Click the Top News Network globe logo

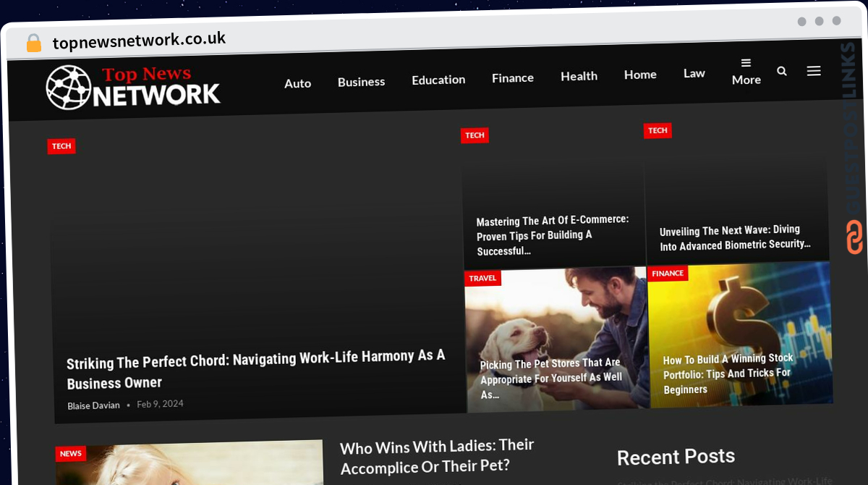click(133, 88)
